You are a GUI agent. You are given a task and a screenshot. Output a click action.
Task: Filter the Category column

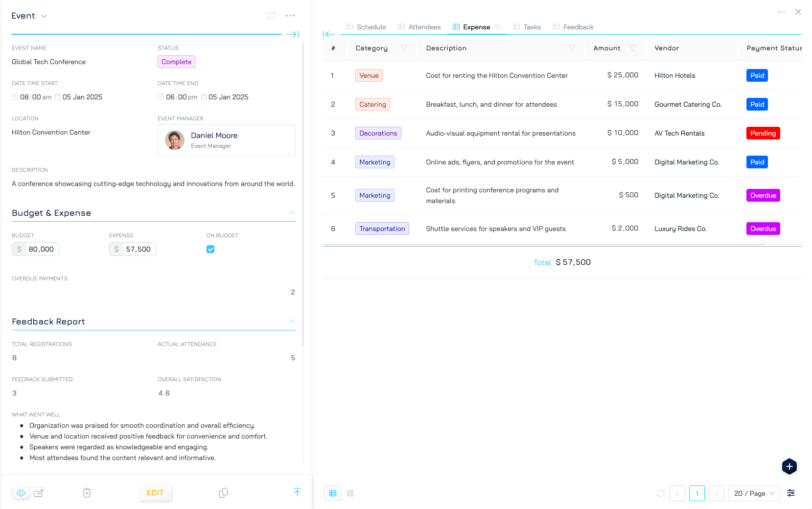(404, 48)
